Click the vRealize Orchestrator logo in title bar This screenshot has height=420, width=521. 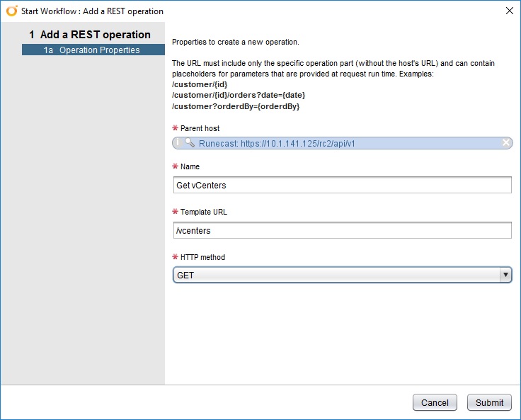11,11
